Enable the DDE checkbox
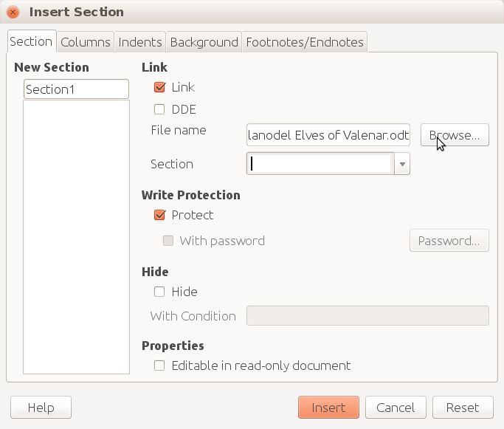Viewport: 504px width, 429px height. click(159, 109)
